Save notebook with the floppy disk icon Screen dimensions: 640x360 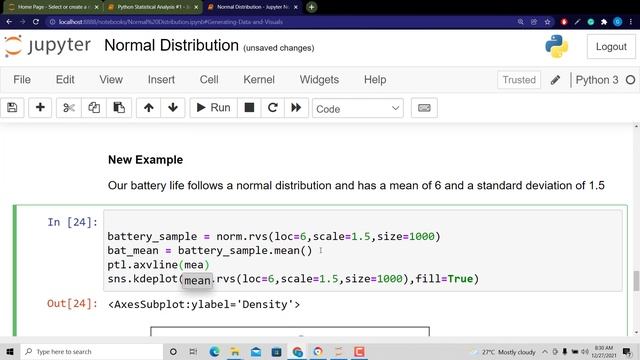(12, 108)
